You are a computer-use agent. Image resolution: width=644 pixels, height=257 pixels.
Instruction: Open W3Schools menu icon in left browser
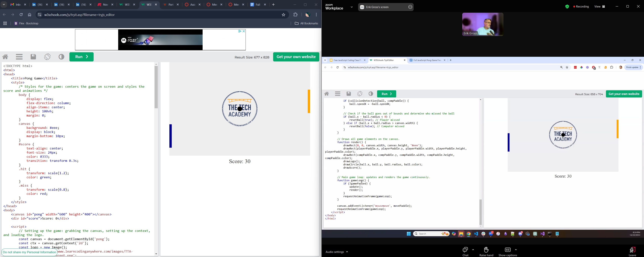tap(19, 57)
